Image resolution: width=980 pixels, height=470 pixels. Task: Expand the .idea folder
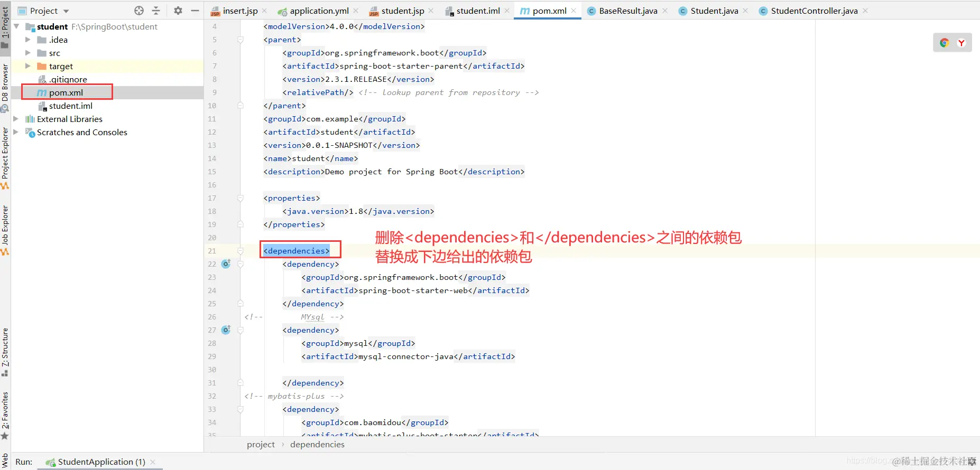click(x=28, y=40)
